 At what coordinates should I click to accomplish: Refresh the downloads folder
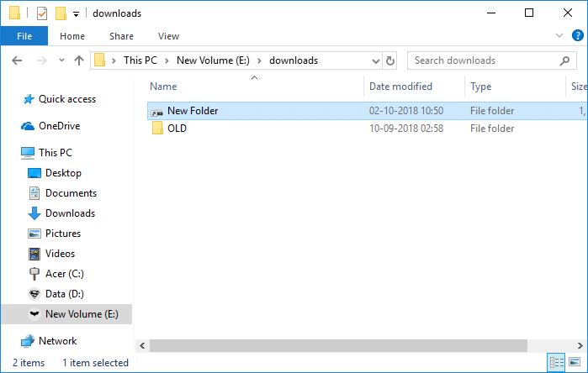(x=390, y=60)
